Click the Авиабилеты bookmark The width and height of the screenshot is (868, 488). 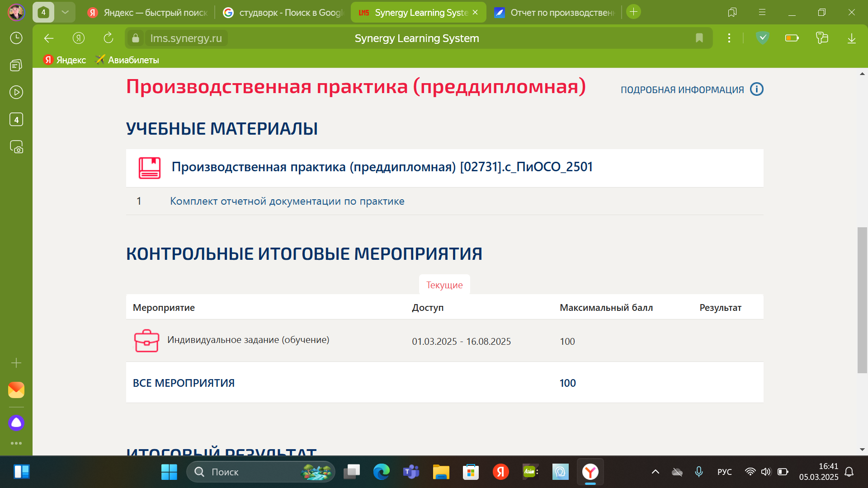[127, 60]
